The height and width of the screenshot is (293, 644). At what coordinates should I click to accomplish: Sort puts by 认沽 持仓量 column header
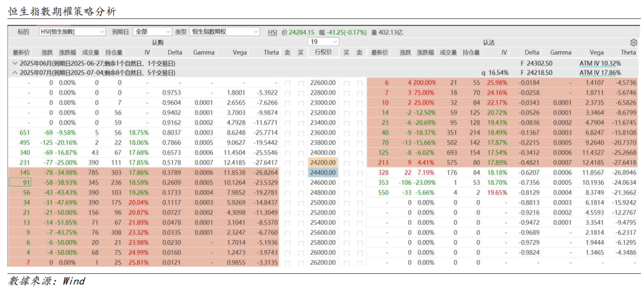pyautogui.click(x=471, y=52)
